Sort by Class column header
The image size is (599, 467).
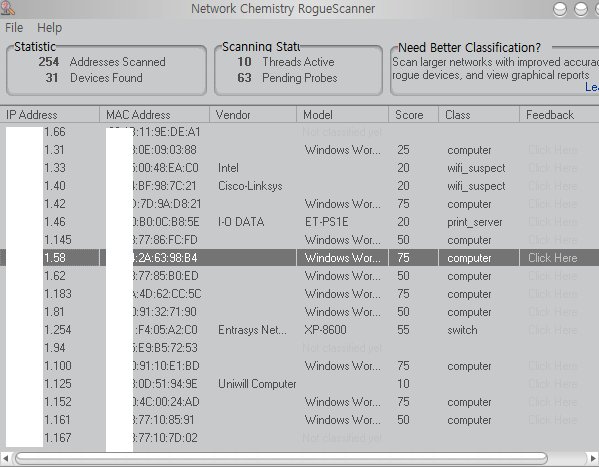pos(479,115)
